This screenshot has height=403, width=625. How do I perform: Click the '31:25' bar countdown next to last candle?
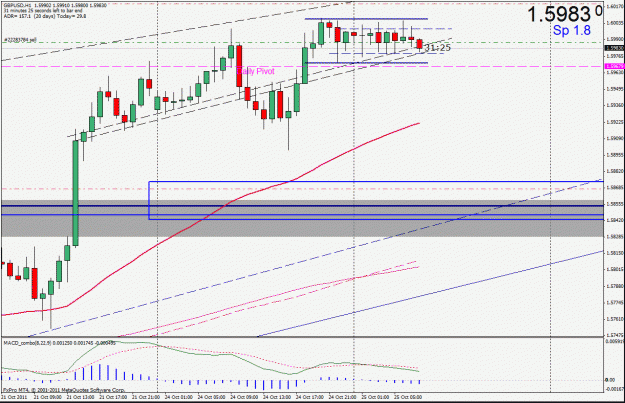438,48
